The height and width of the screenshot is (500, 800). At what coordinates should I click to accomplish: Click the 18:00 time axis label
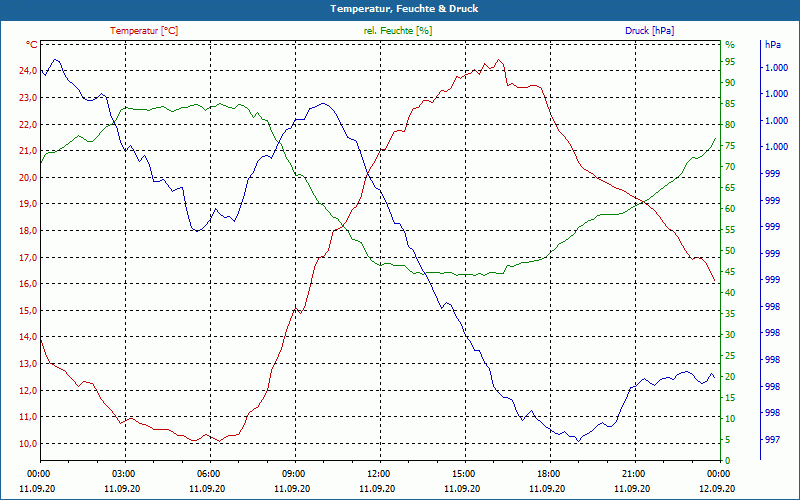[547, 473]
